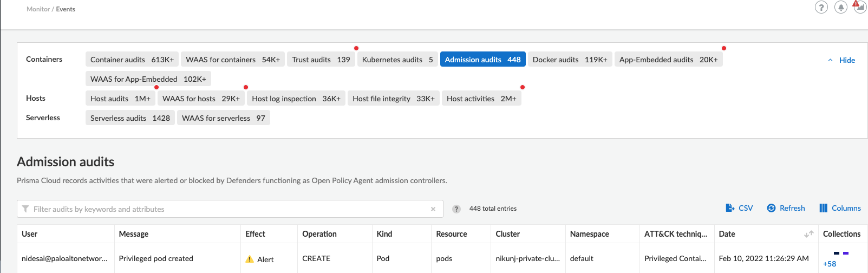Click the help question mark icon in header
The image size is (868, 273).
point(821,8)
